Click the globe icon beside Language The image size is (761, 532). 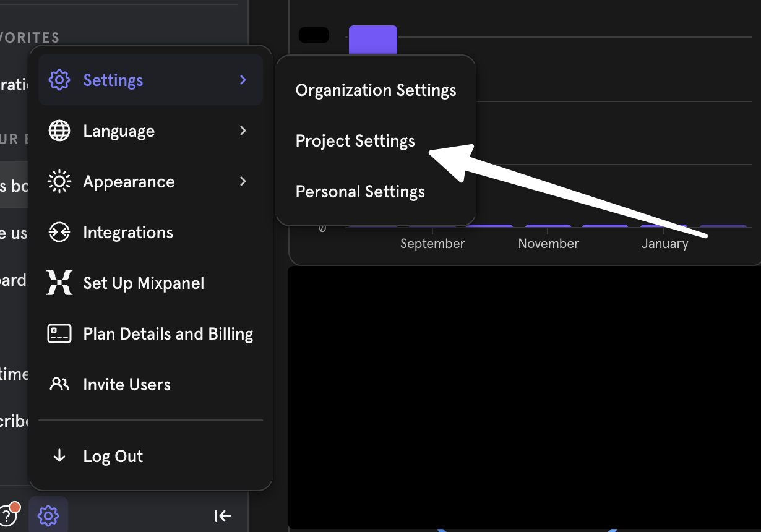click(59, 131)
